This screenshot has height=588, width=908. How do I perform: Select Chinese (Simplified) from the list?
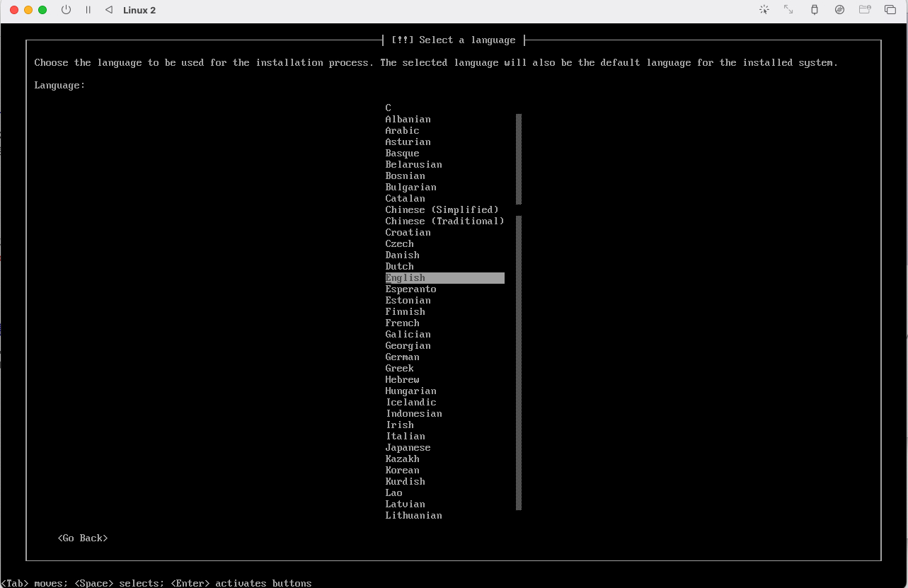[442, 210]
